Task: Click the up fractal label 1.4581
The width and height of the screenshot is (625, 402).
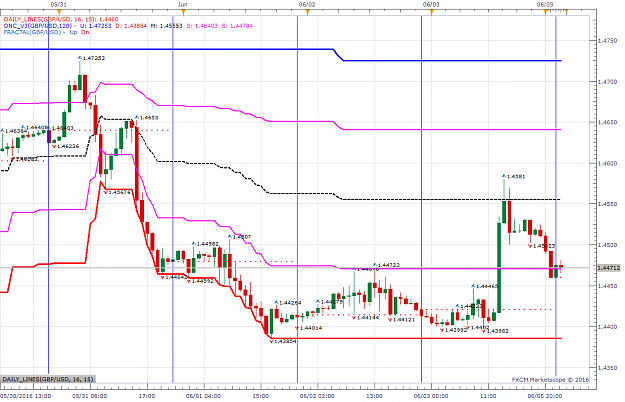Action: point(516,176)
